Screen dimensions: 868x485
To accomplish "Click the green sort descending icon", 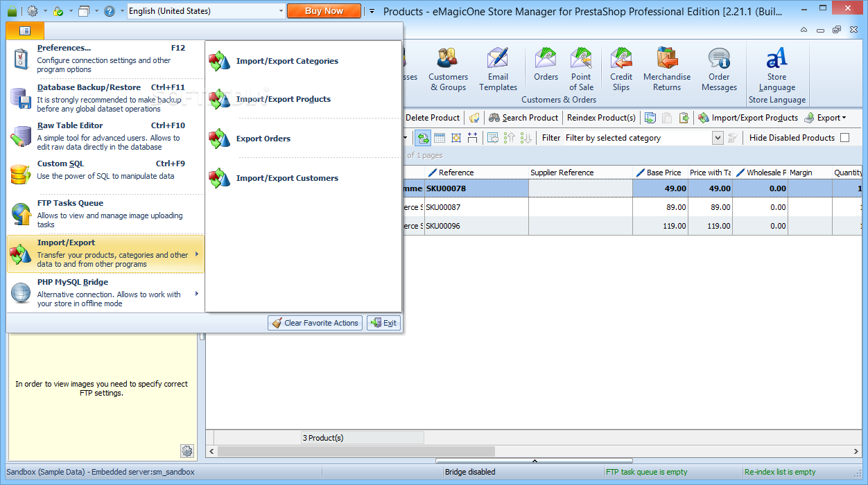I will point(526,138).
